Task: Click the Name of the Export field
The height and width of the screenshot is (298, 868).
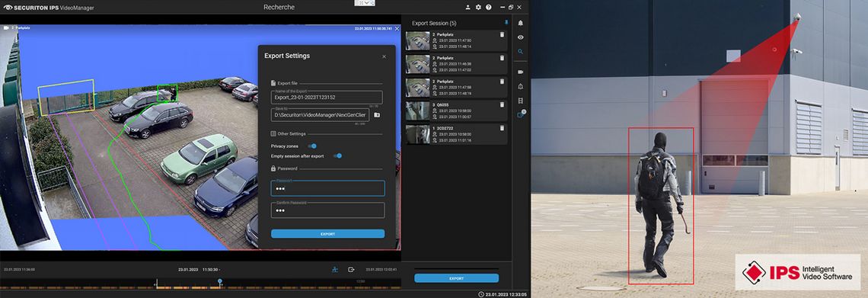Action: (327, 98)
